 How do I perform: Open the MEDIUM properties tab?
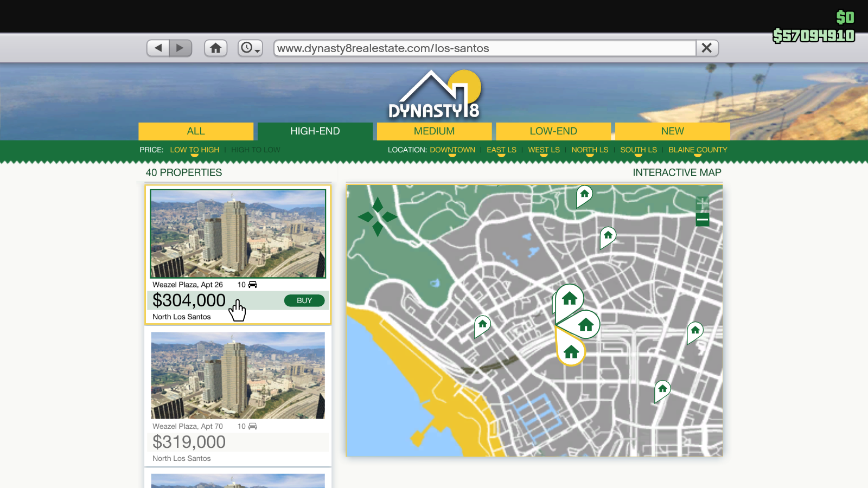point(434,131)
